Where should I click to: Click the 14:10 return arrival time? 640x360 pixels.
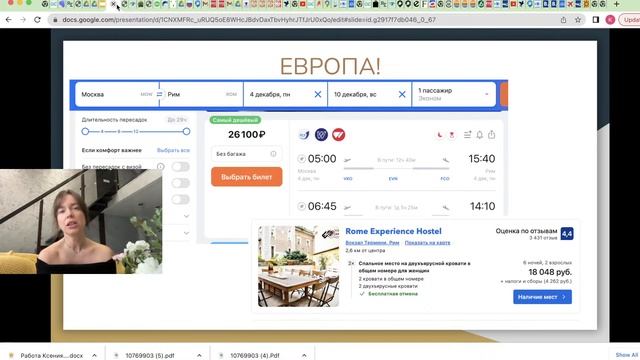(x=482, y=206)
